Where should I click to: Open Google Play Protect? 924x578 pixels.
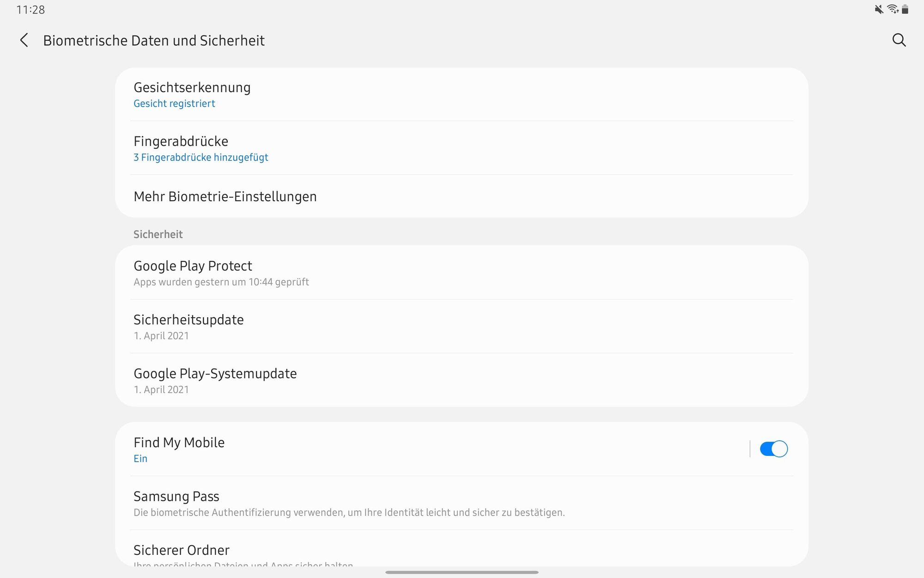click(462, 273)
